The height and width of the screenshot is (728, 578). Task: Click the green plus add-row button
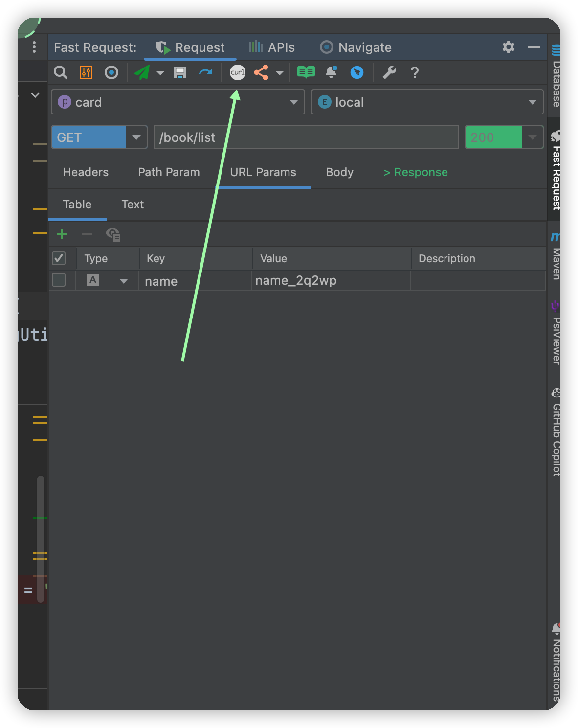pyautogui.click(x=62, y=234)
